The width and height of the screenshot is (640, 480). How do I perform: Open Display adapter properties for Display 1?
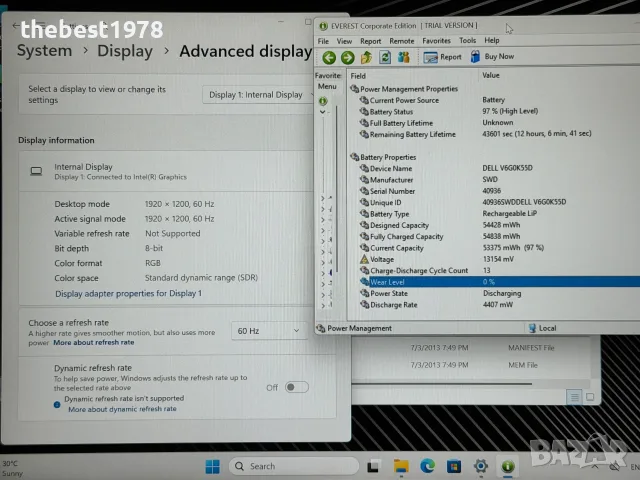129,293
